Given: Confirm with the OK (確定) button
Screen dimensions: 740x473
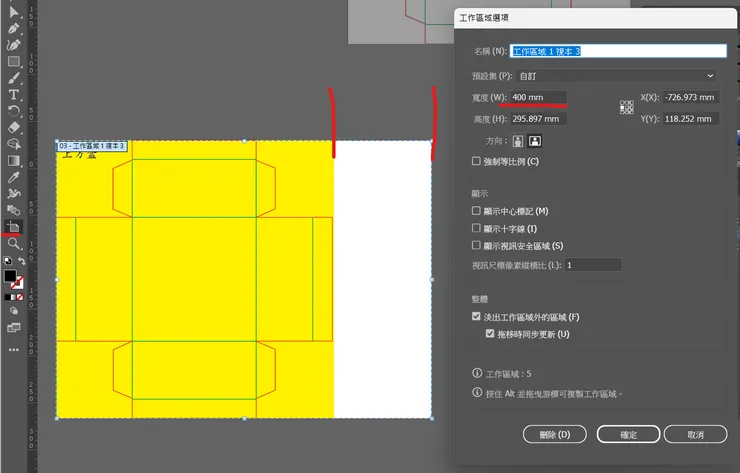Looking at the screenshot, I should coord(628,434).
